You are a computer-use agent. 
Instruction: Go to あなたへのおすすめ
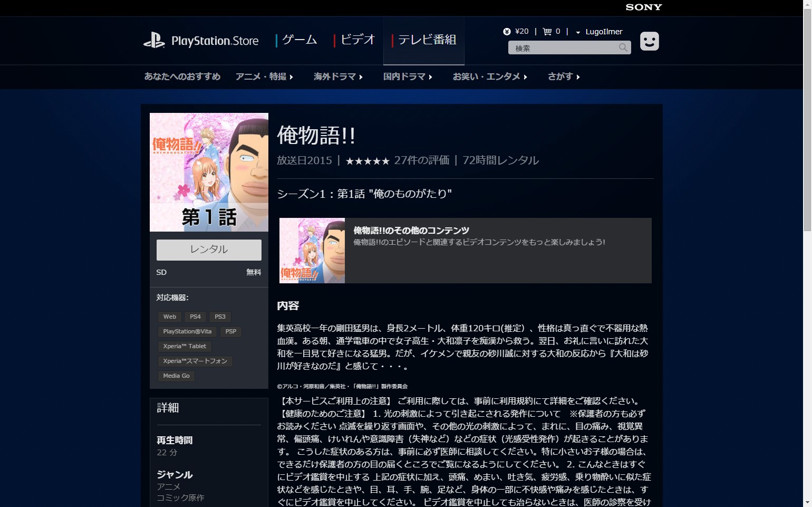[x=182, y=76]
